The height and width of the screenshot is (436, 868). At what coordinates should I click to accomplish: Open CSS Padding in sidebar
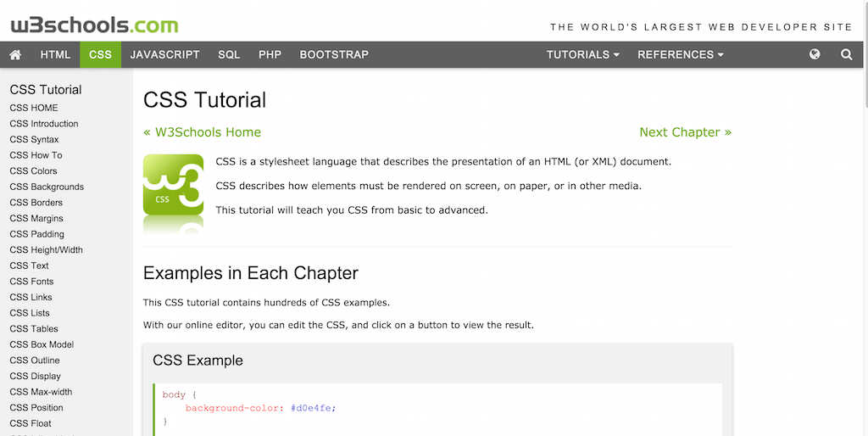[x=36, y=234]
